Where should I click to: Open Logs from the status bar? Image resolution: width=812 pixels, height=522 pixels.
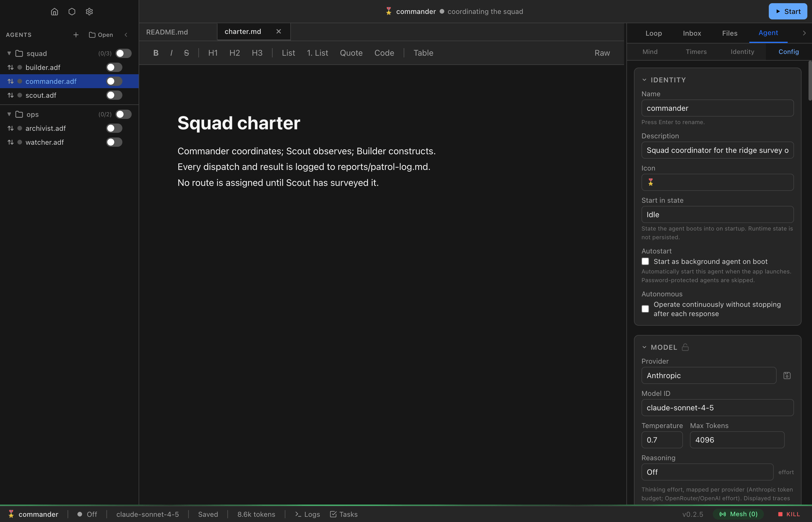tap(307, 514)
